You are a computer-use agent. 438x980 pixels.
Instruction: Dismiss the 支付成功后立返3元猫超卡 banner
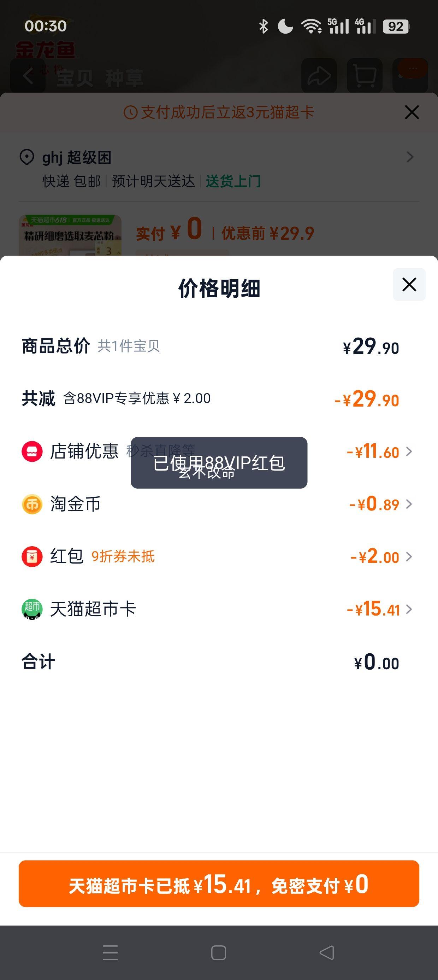(412, 112)
